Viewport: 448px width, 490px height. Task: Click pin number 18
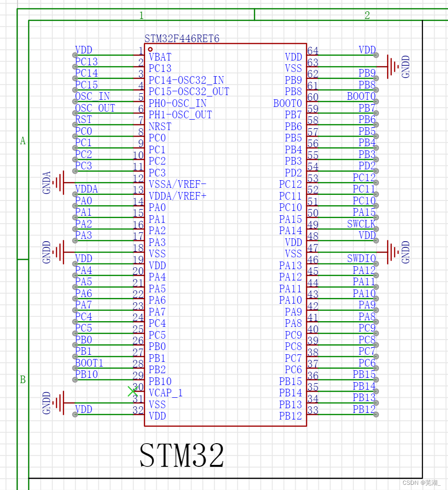coord(138,247)
